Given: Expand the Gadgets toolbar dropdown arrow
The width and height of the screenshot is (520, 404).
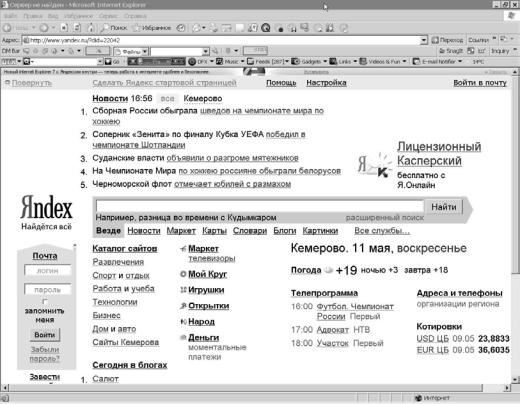Looking at the screenshot, I should pos(325,62).
